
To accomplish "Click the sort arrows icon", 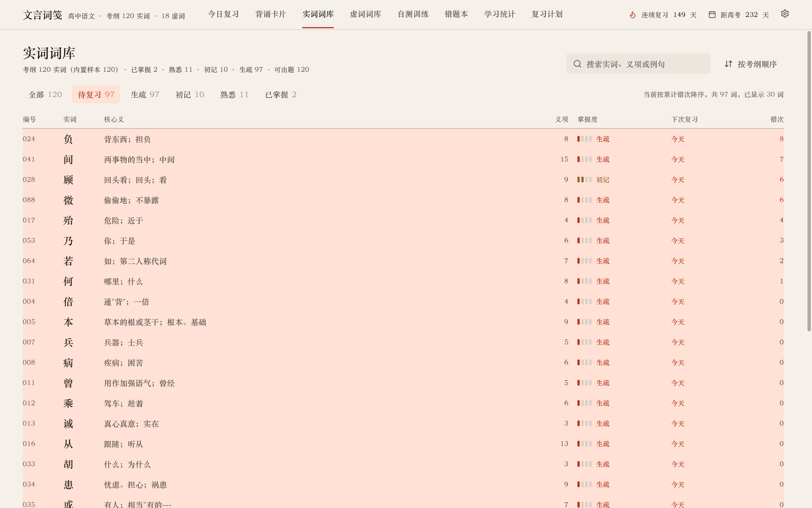I will click(728, 64).
